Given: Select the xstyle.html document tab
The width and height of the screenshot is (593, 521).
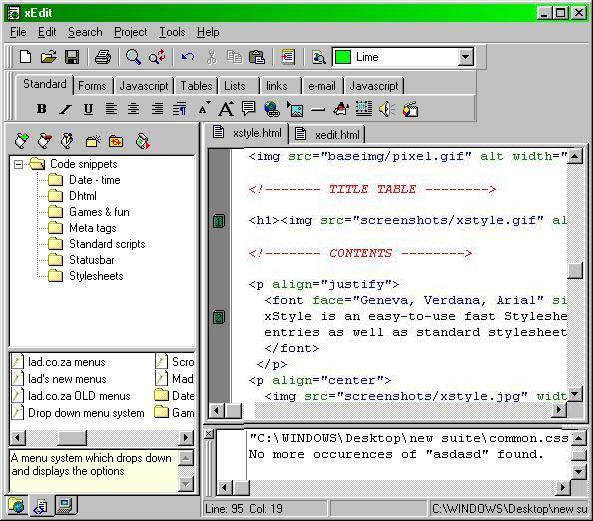Looking at the screenshot, I should pos(247,133).
